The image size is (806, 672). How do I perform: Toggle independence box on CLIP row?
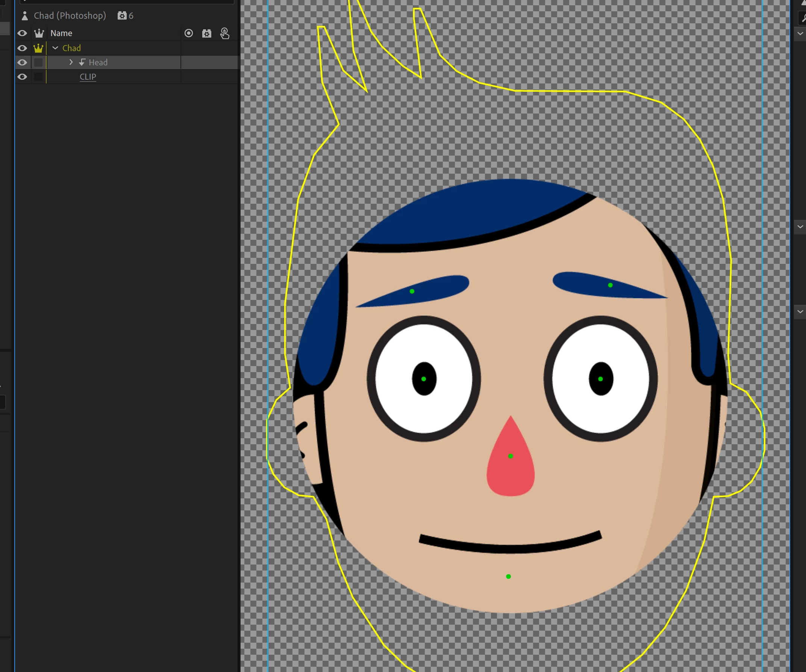pyautogui.click(x=38, y=77)
